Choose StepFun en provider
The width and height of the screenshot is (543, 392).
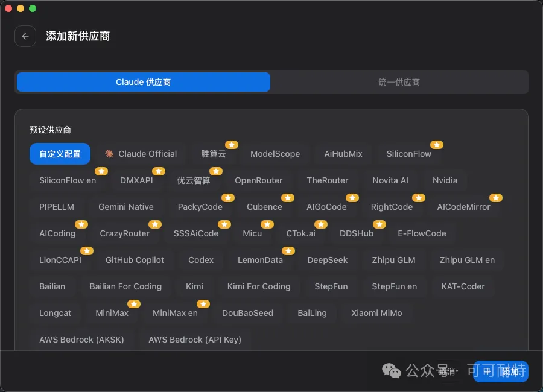pos(395,286)
